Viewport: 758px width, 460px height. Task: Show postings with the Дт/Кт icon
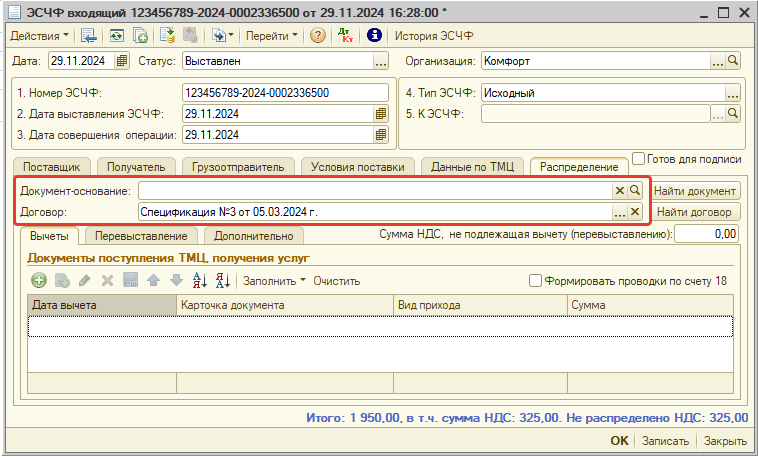(346, 35)
